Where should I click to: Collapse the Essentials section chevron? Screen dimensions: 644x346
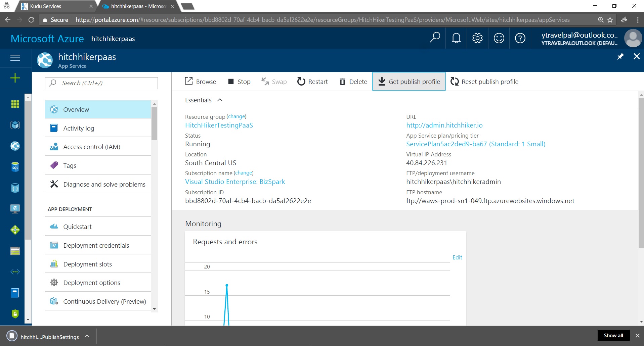point(220,100)
